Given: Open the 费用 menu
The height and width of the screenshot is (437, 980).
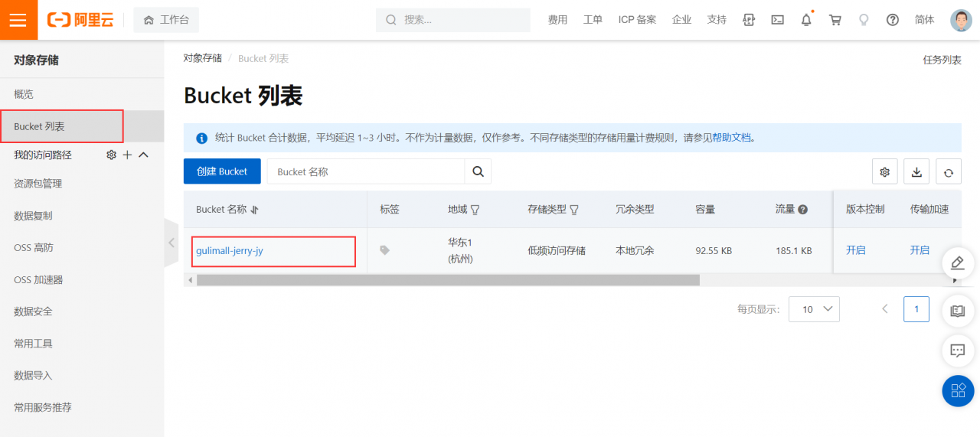Looking at the screenshot, I should 557,20.
